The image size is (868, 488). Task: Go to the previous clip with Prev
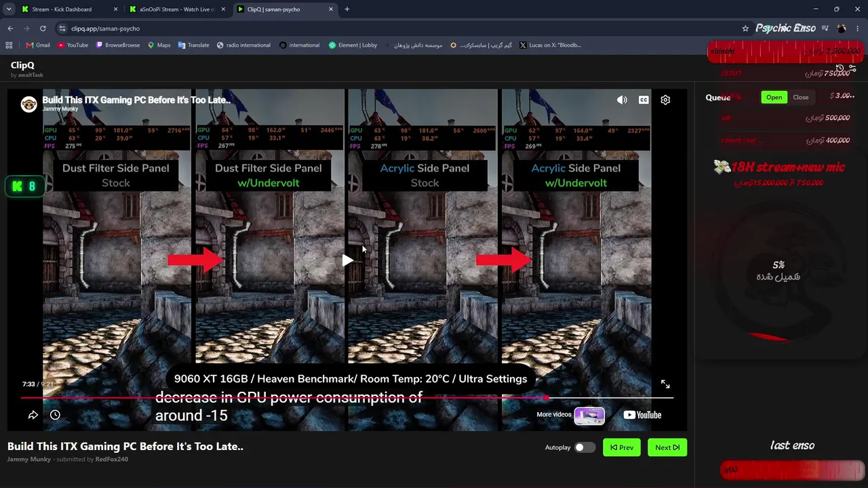point(622,447)
